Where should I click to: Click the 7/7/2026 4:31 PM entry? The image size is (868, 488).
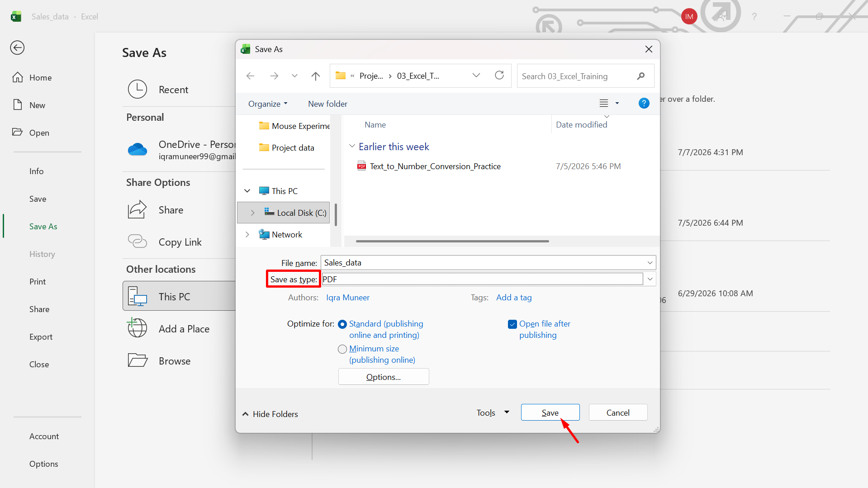pos(710,152)
